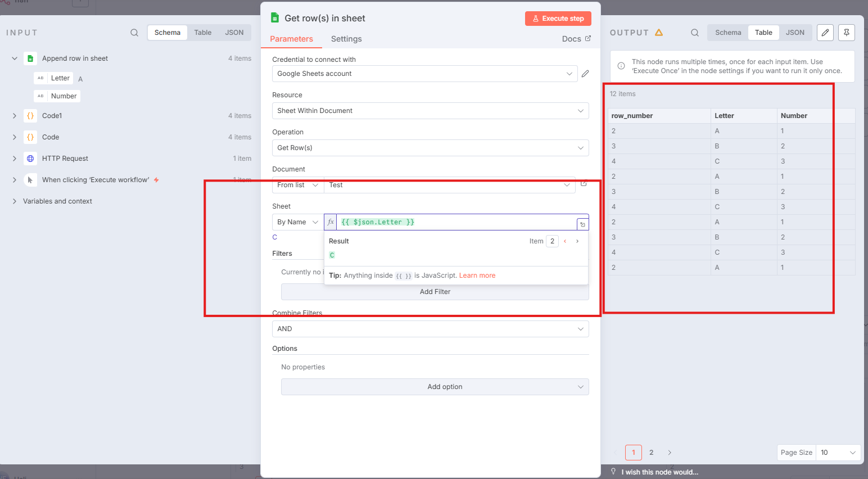868x479 pixels.
Task: Select the JSON tab in the OUTPUT panel
Action: point(795,32)
